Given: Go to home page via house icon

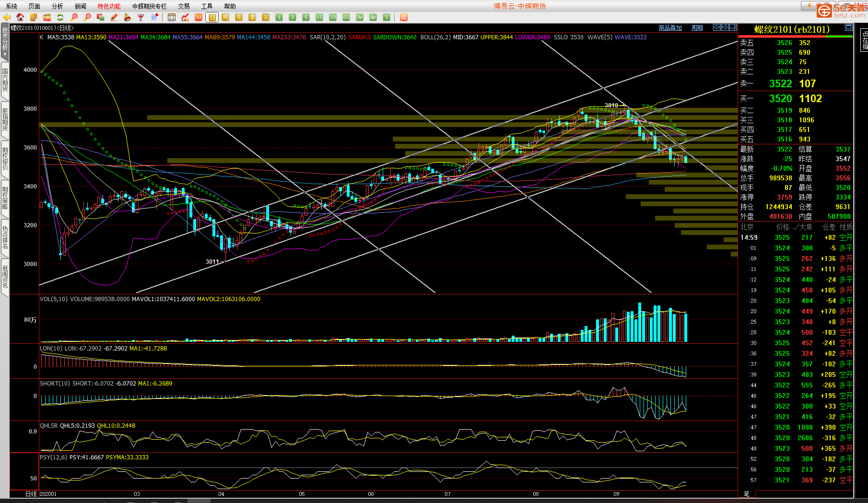Looking at the screenshot, I should pyautogui.click(x=20, y=17).
